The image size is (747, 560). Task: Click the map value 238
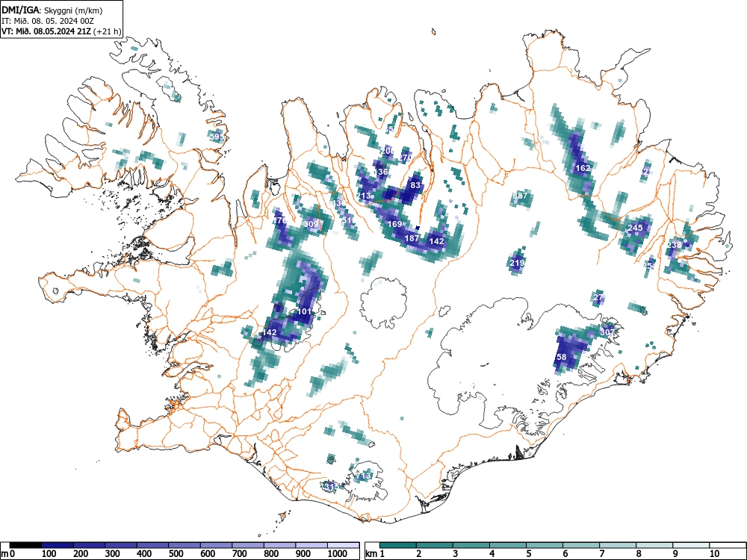(x=674, y=245)
